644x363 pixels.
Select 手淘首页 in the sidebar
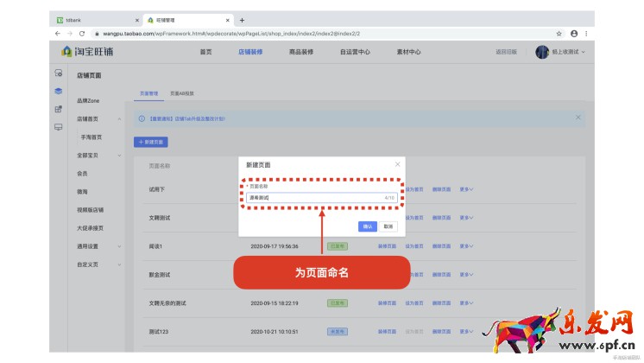[x=92, y=137]
